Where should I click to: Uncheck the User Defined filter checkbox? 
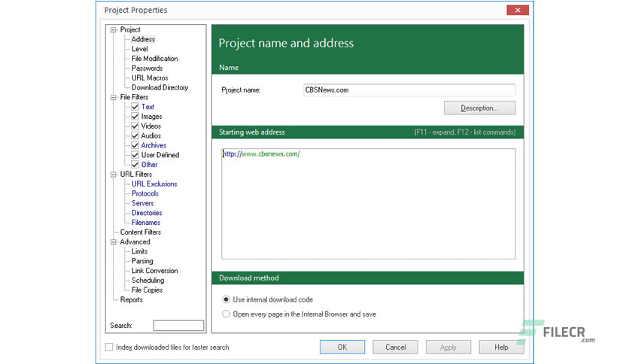pyautogui.click(x=135, y=155)
